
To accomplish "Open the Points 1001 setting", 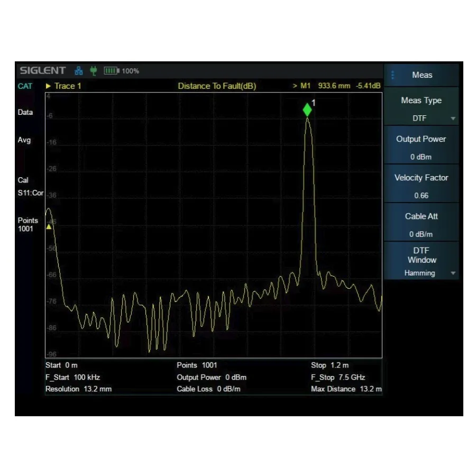I will pos(28,224).
